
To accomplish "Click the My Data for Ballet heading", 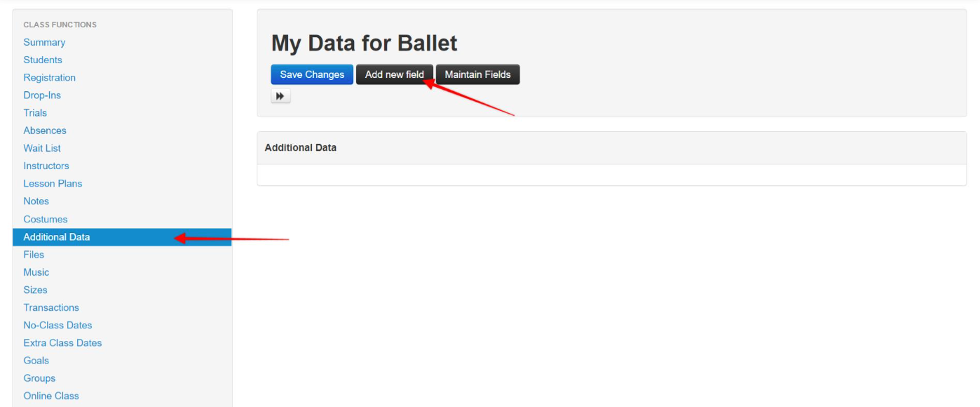I will (365, 44).
